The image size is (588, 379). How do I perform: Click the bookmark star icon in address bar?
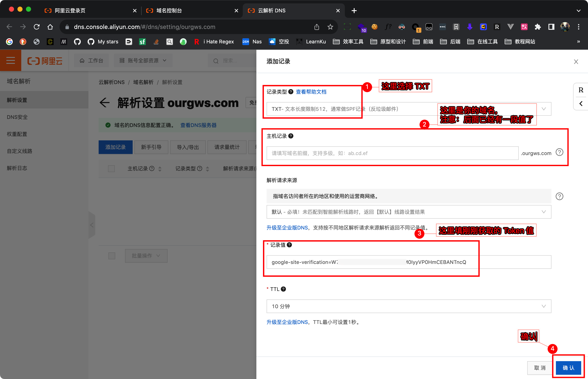tap(330, 27)
